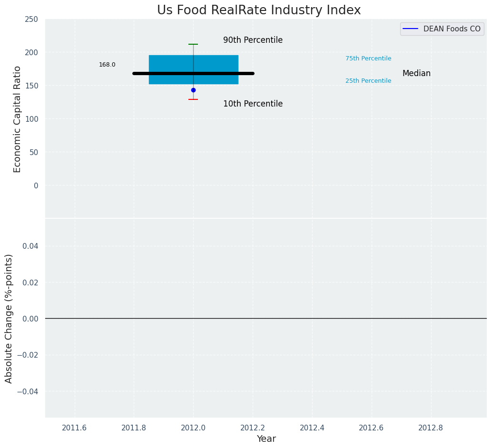Click the 90th Percentile annotation text
The image size is (492, 448).
(253, 40)
